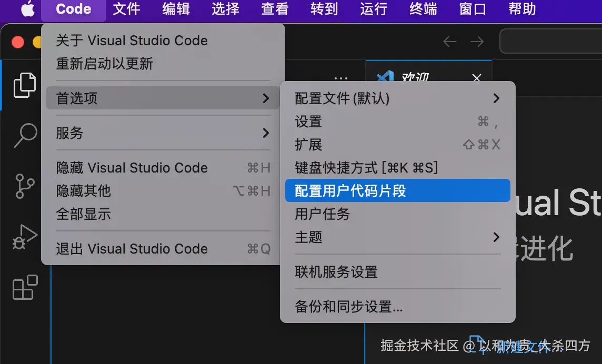602x364 pixels.
Task: Open 设置 from the preferences submenu
Action: click(398, 122)
